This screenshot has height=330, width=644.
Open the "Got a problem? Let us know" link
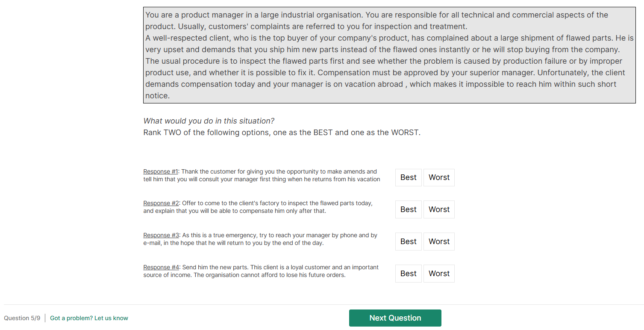pyautogui.click(x=89, y=318)
